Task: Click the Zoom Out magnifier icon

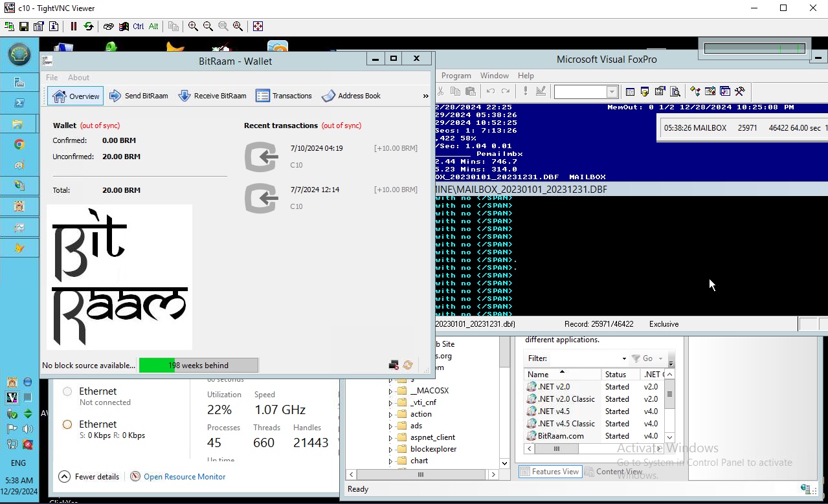Action: coord(208,27)
